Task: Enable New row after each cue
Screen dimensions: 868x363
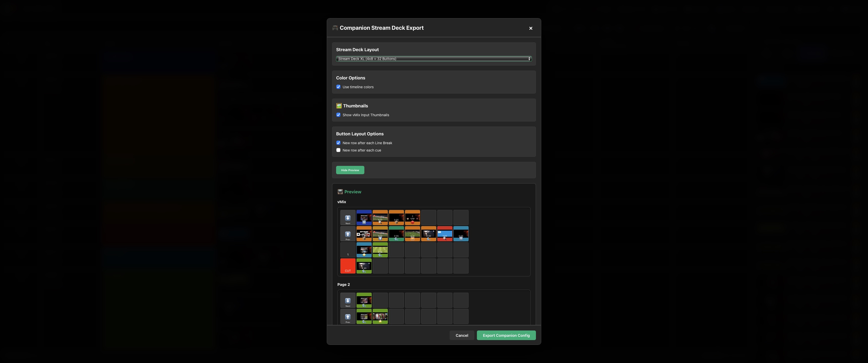Action: point(338,150)
